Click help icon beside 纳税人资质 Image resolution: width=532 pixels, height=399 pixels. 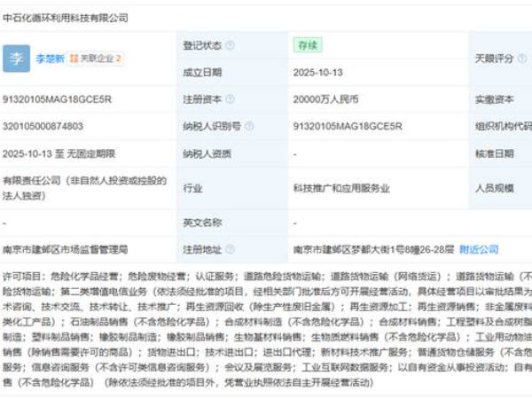(x=240, y=153)
